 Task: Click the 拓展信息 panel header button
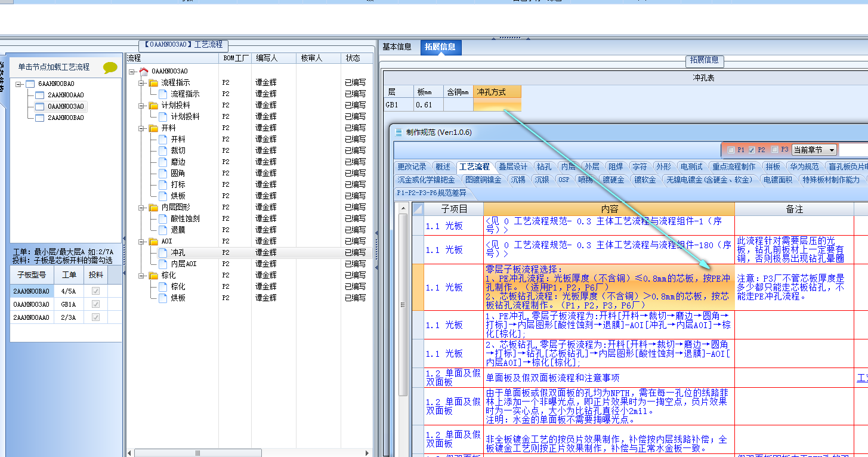[705, 60]
